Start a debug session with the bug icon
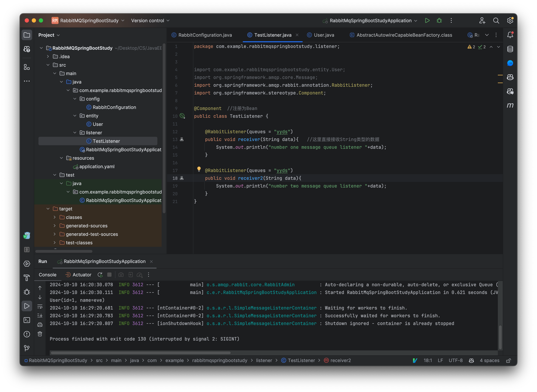This screenshot has width=537, height=392. click(439, 20)
